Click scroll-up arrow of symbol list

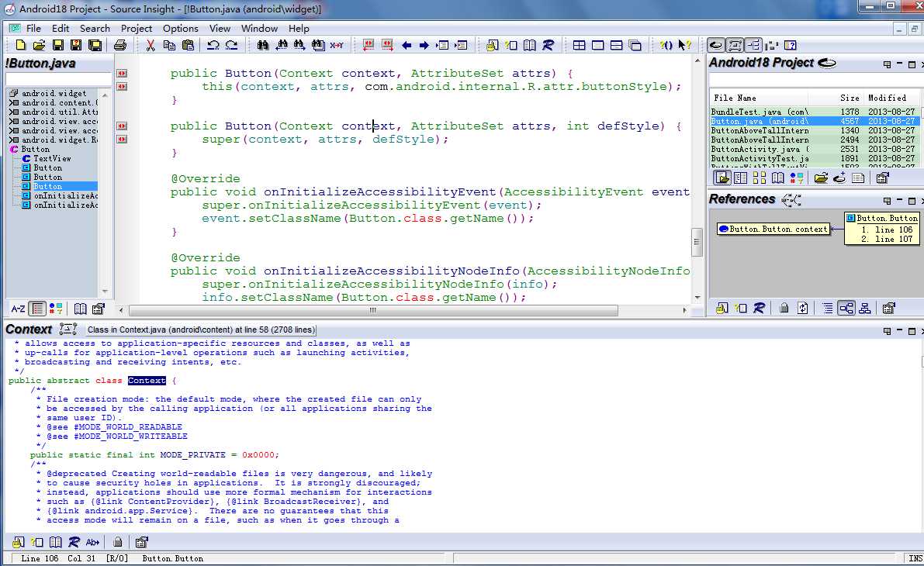(x=105, y=95)
